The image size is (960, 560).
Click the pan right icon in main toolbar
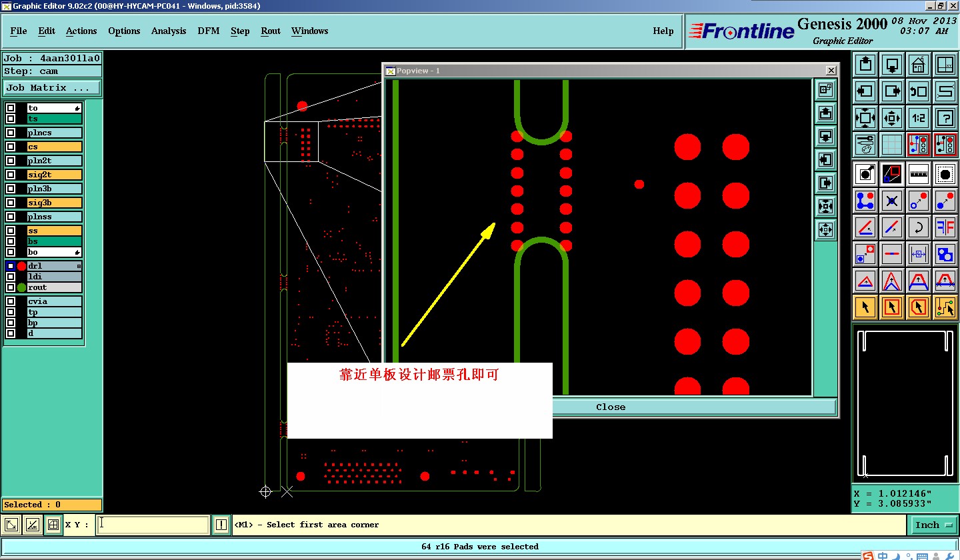tap(892, 91)
